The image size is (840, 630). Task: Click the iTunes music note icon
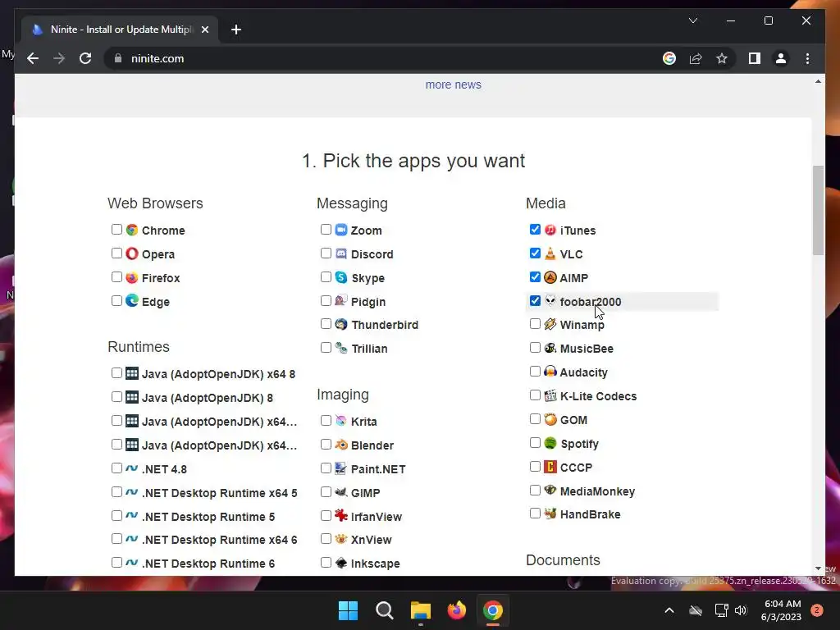(550, 230)
